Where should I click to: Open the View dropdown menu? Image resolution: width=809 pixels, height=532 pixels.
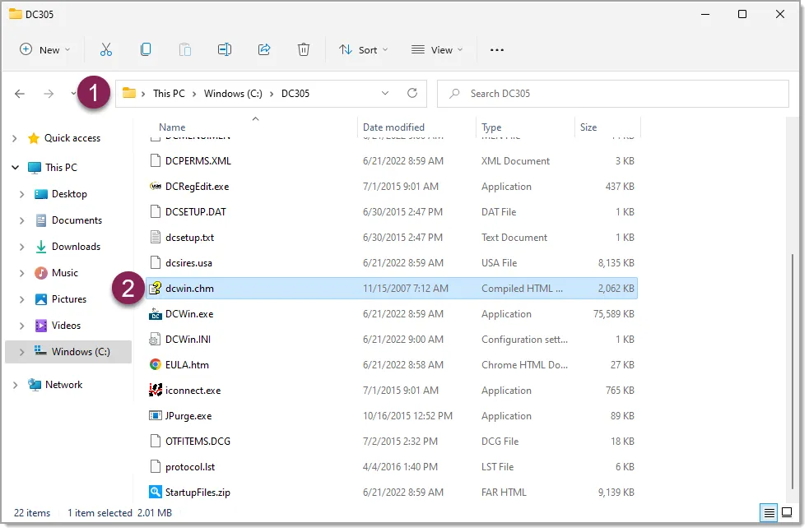click(437, 50)
